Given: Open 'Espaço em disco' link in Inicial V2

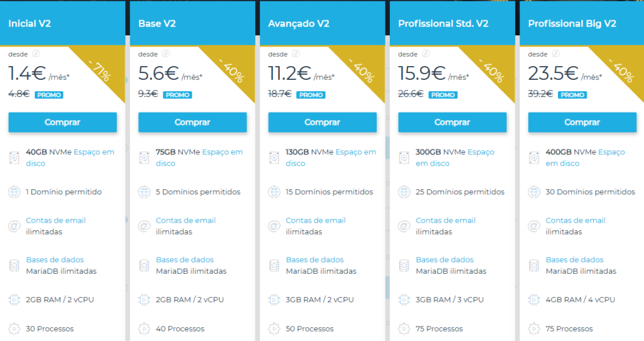Looking at the screenshot, I should tap(94, 152).
